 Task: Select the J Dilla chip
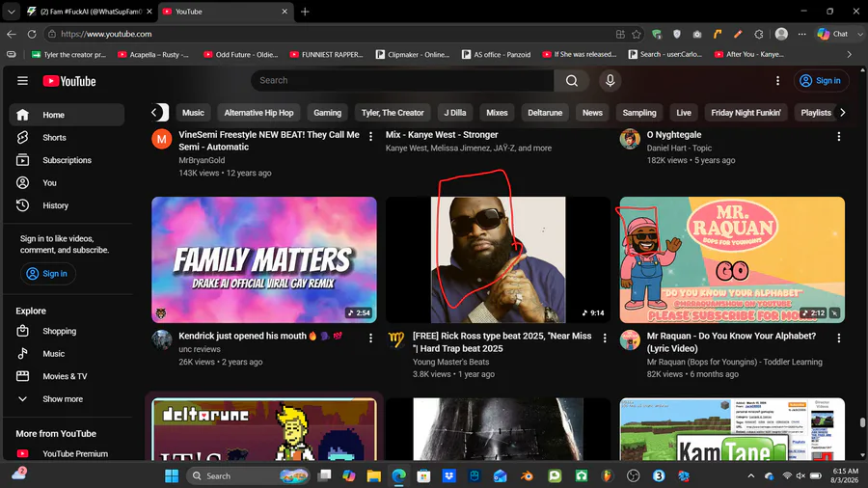click(x=455, y=113)
